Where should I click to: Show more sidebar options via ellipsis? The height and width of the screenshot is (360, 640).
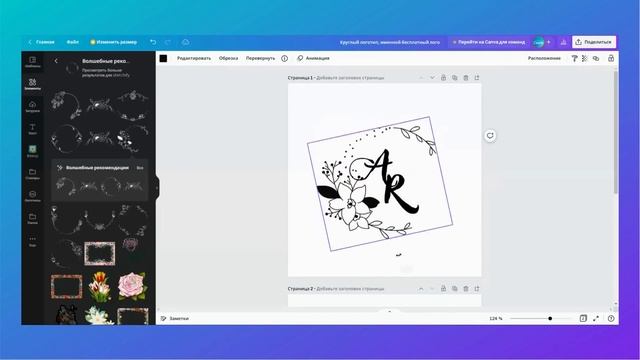[33, 241]
